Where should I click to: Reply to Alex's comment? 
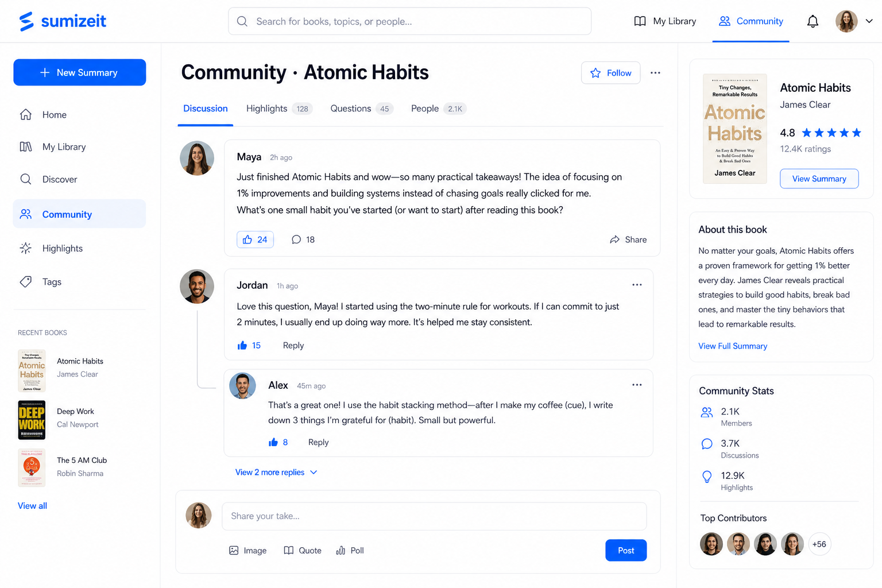pyautogui.click(x=319, y=442)
